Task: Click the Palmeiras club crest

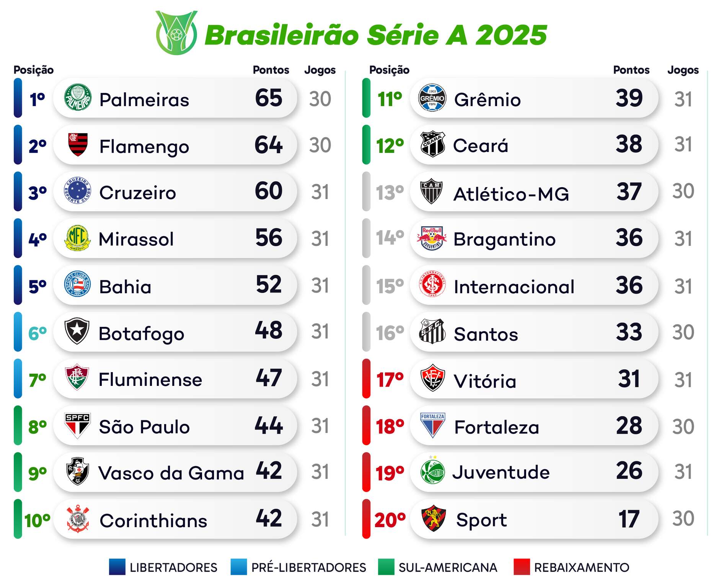Action: coord(78,98)
